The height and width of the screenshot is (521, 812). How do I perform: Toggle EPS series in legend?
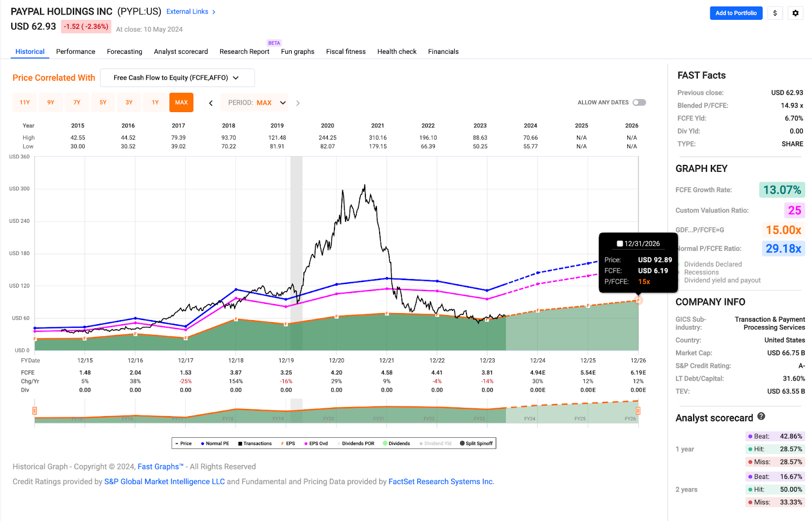tap(288, 443)
